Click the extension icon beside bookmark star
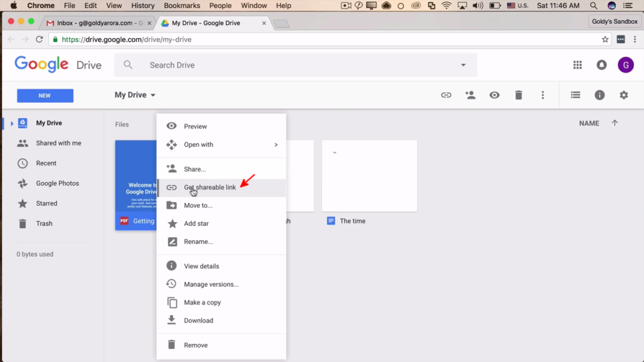 [621, 39]
